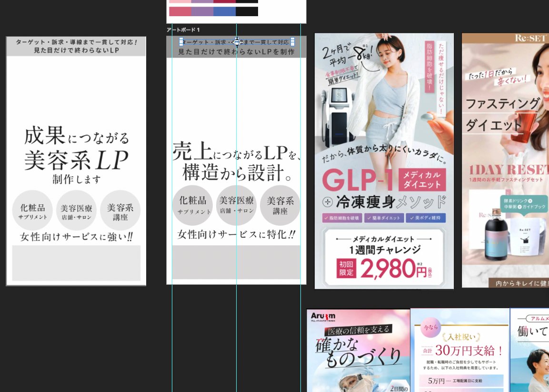
Task: Click the 美容医療 circle under 構造から設計
Action: click(x=236, y=205)
